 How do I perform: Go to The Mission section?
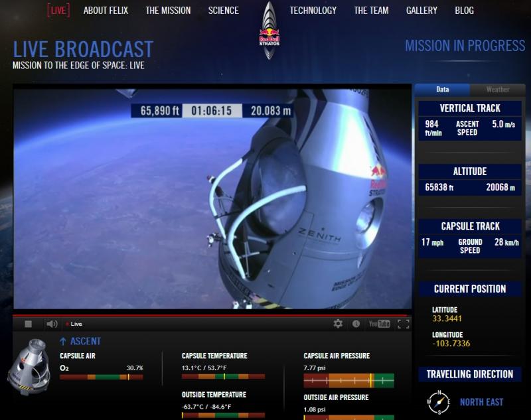pyautogui.click(x=168, y=11)
